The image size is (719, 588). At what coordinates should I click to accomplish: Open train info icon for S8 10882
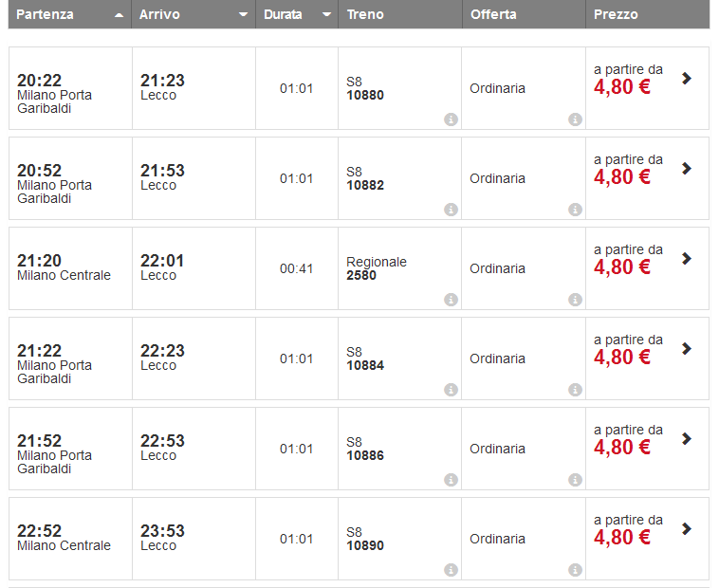pyautogui.click(x=451, y=210)
